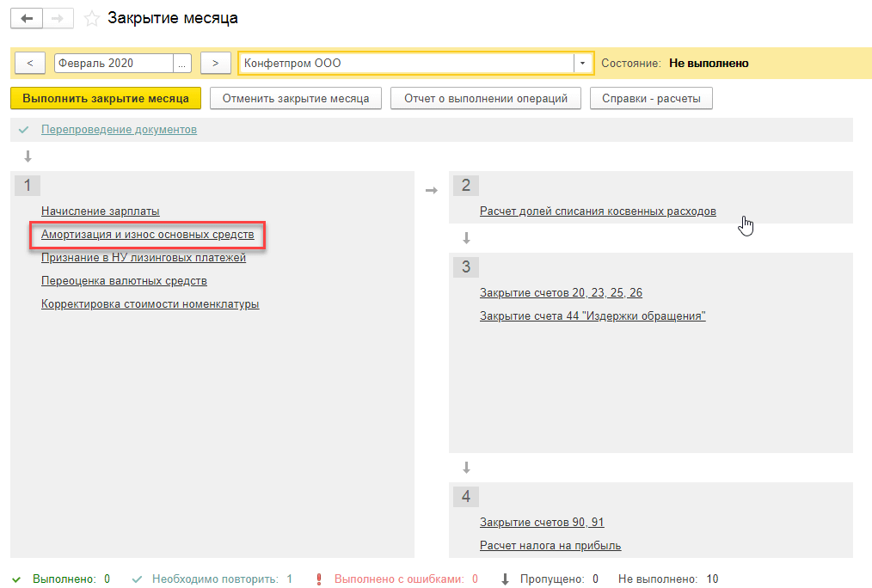Click the Февраль 2020 period field
This screenshot has width=872, height=588.
(x=114, y=63)
